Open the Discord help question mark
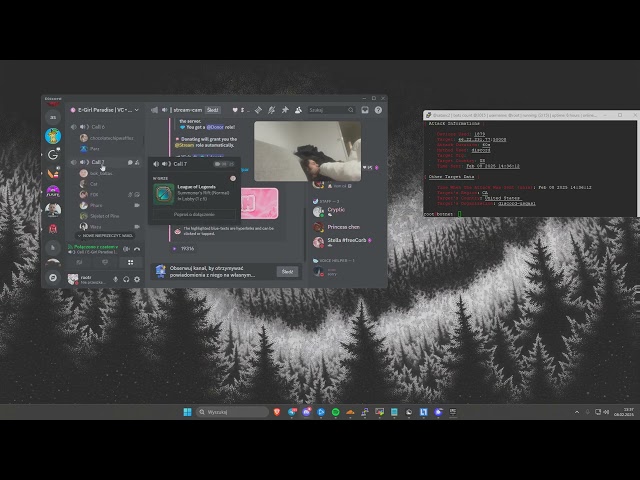 tap(378, 110)
